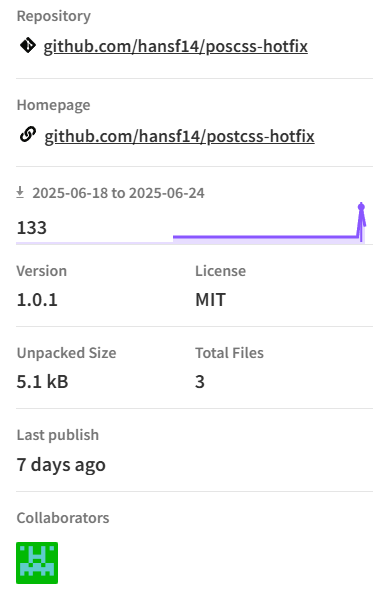Click the flat purple line of downloads chart
This screenshot has width=383, height=594.
265,237
